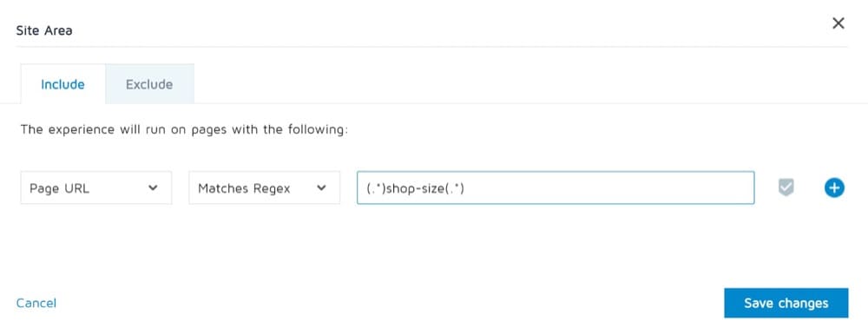
Task: Focus the regex field containing (.*)shop-size(.*)
Action: 556,187
